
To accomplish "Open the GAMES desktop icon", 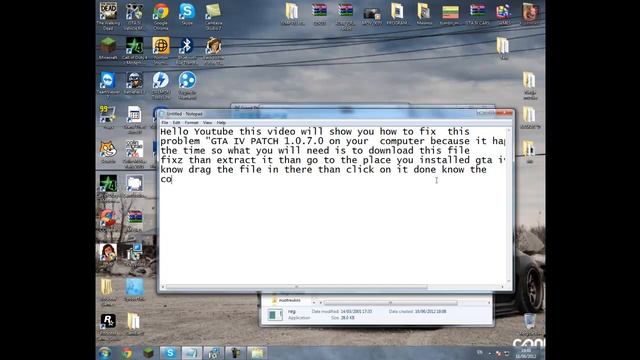I will pyautogui.click(x=504, y=14).
